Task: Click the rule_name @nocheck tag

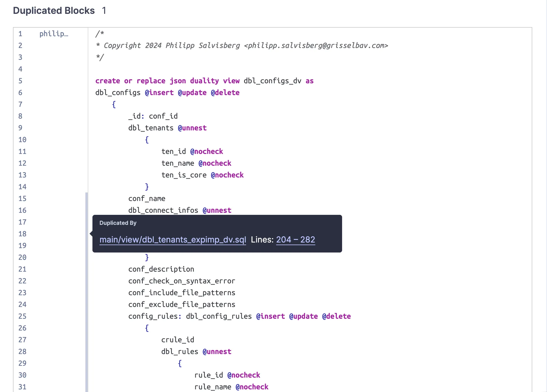Action: pos(252,387)
